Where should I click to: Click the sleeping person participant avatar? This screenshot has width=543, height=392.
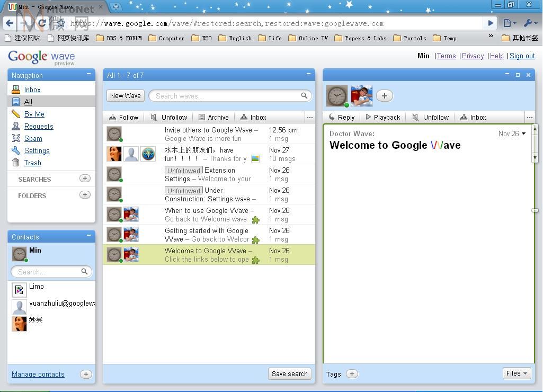tap(362, 95)
